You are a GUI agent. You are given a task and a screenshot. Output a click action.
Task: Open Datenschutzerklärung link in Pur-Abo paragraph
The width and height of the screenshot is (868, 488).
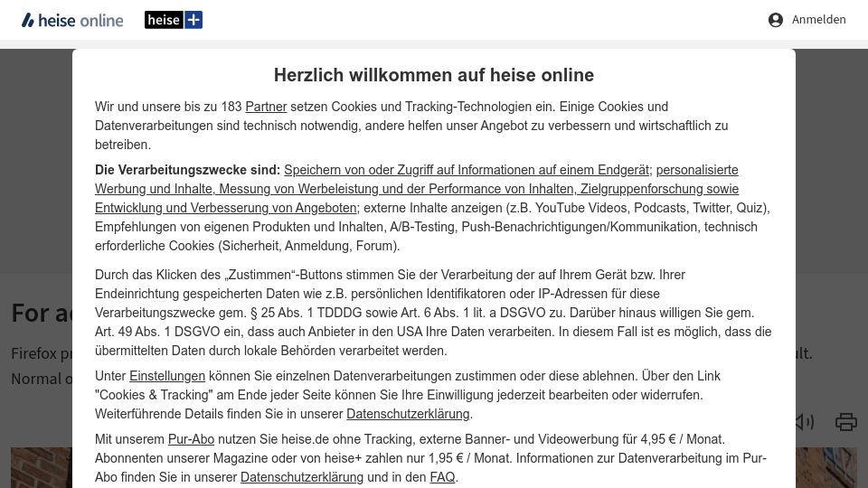click(x=302, y=477)
